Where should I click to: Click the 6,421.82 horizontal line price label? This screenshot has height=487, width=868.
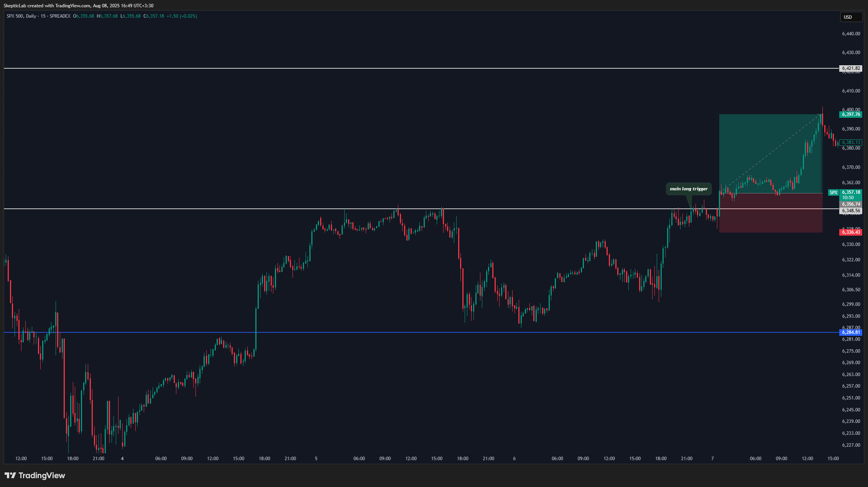(x=851, y=68)
